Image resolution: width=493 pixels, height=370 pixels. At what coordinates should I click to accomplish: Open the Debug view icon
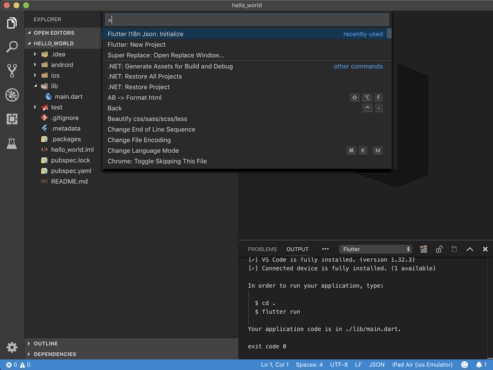[x=12, y=95]
